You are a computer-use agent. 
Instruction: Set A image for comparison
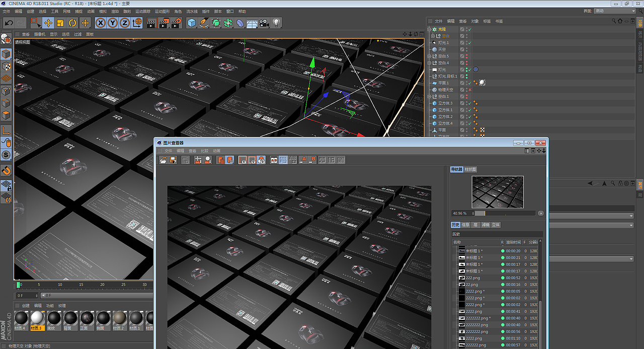point(303,160)
